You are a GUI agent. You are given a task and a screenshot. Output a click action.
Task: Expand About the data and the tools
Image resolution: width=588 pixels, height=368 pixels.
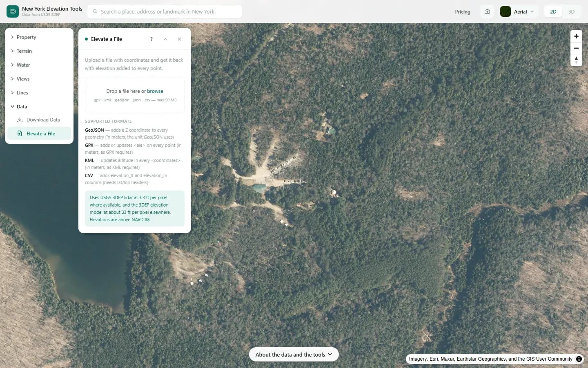point(294,355)
